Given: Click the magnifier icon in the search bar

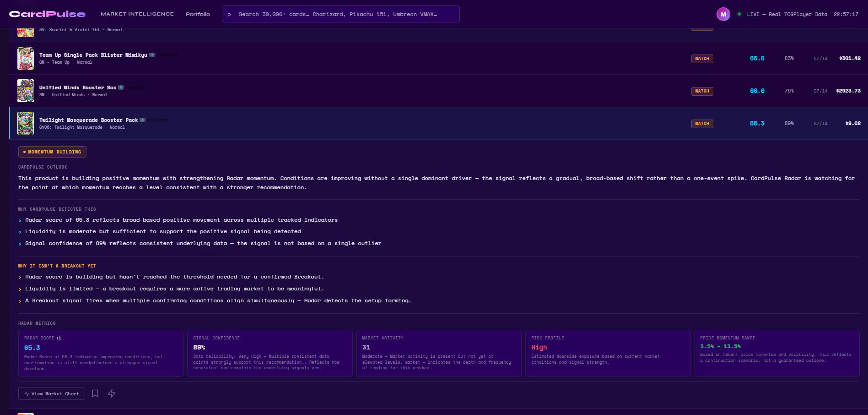Looking at the screenshot, I should 229,15.
